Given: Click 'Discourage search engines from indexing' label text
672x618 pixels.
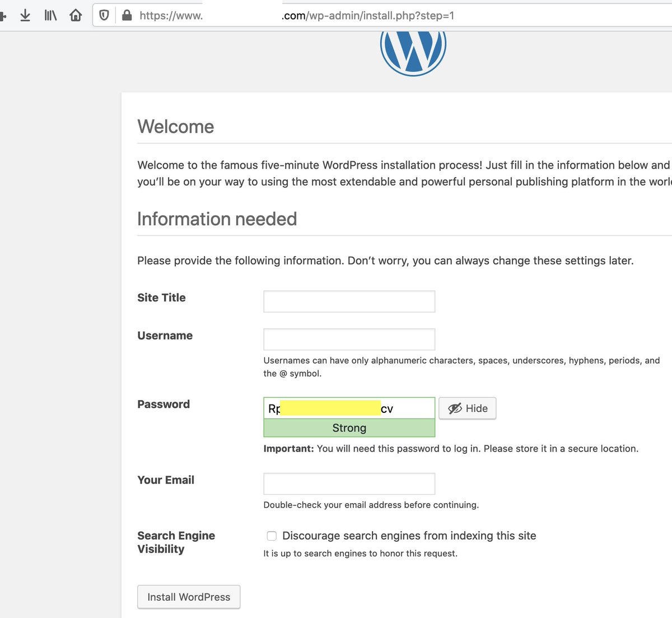Looking at the screenshot, I should (409, 536).
